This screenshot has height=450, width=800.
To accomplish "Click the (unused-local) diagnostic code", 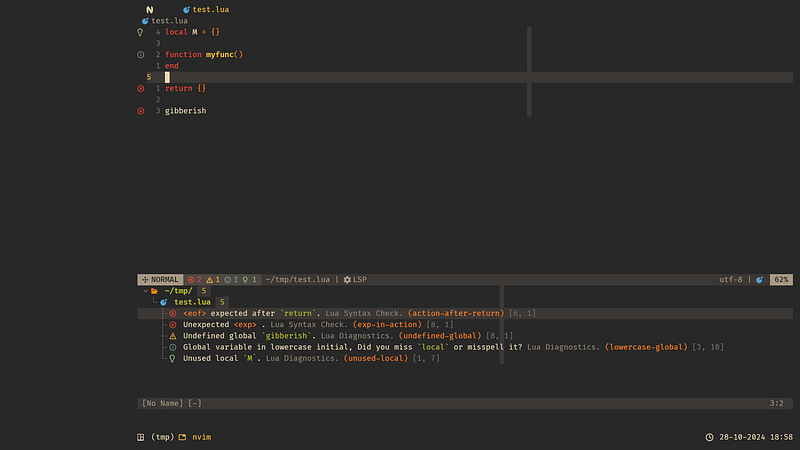I will tap(376, 358).
